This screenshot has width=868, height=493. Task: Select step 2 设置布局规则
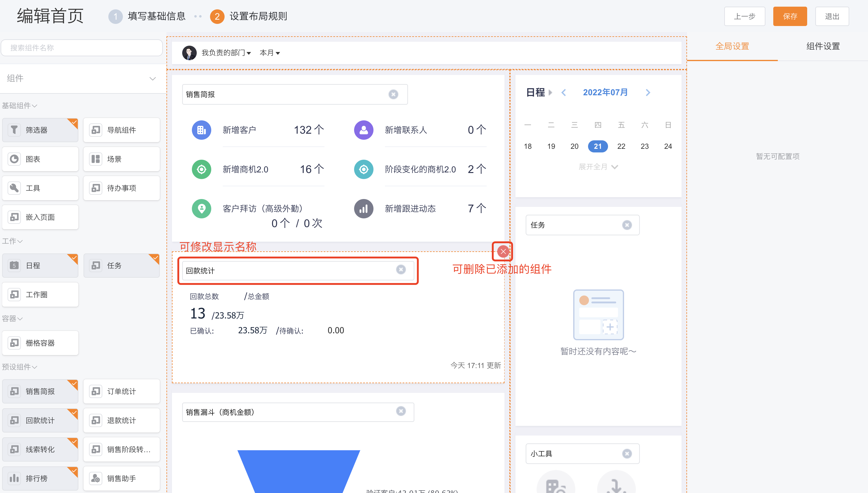click(x=249, y=16)
